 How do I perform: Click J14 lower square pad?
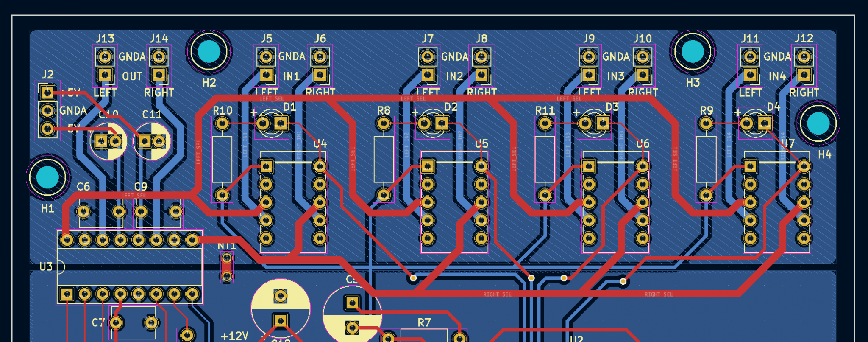(x=159, y=75)
